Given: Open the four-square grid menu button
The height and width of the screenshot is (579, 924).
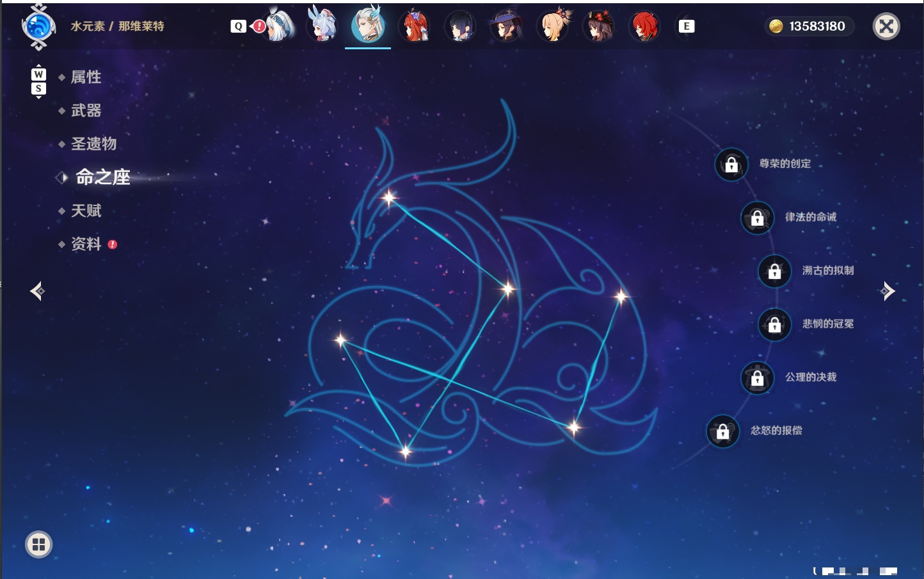Looking at the screenshot, I should (x=38, y=544).
